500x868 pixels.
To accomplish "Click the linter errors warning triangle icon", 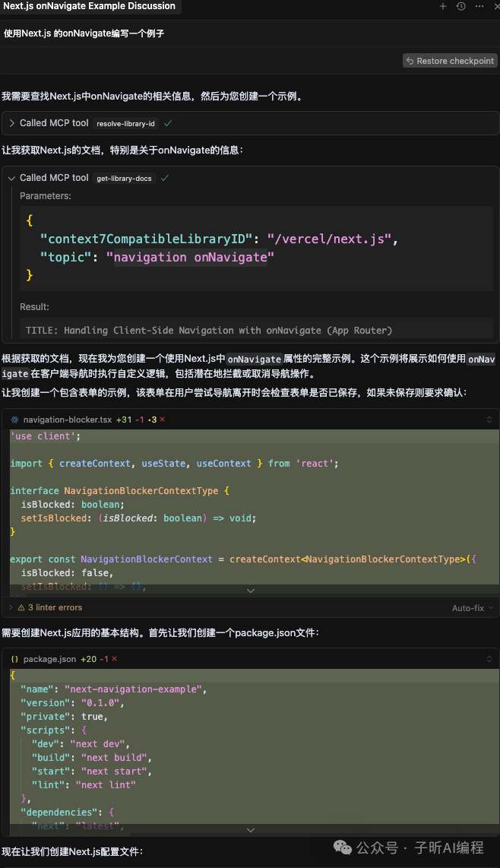I will click(21, 608).
